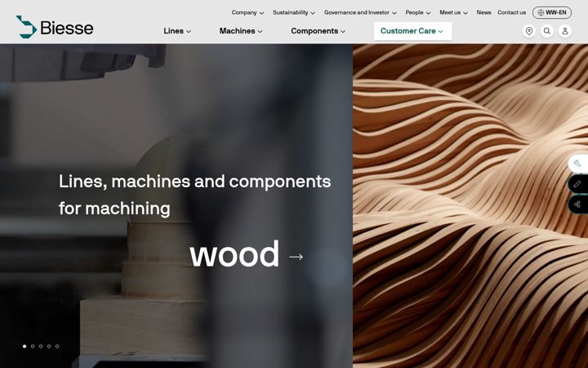Expand the Sustainability dropdown
The width and height of the screenshot is (588, 368).
tap(294, 12)
